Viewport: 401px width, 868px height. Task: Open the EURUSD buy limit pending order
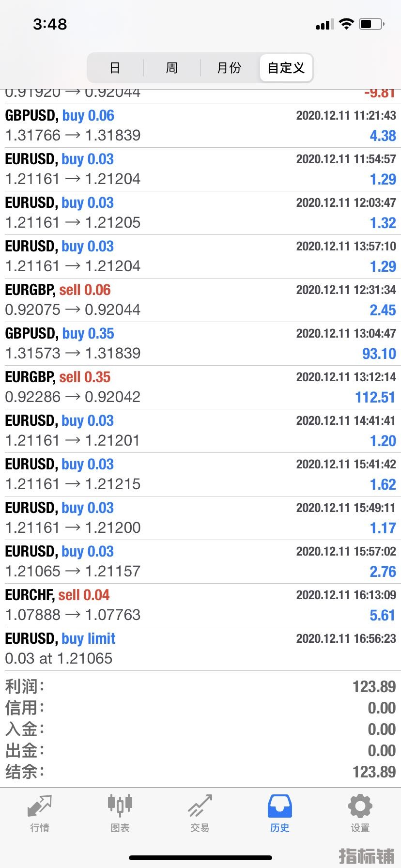click(x=200, y=649)
